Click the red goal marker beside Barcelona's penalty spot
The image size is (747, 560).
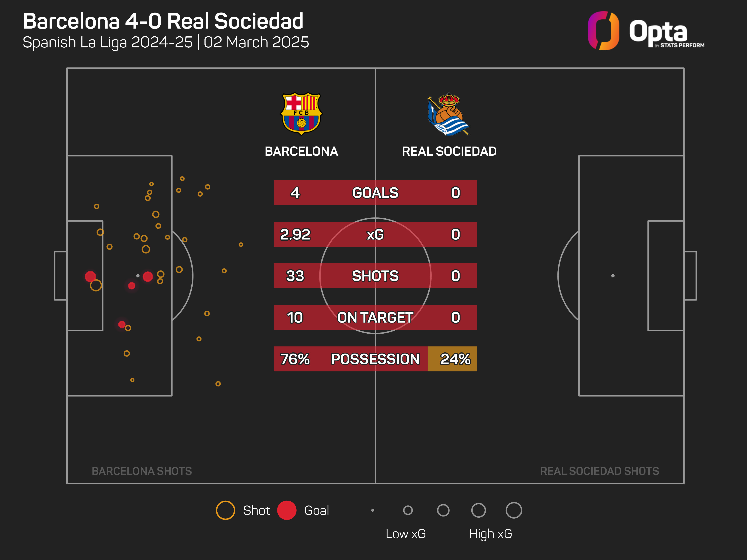(x=148, y=276)
